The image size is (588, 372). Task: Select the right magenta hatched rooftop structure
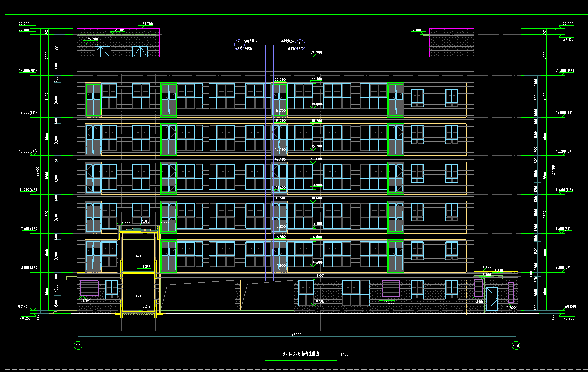pyautogui.click(x=451, y=42)
